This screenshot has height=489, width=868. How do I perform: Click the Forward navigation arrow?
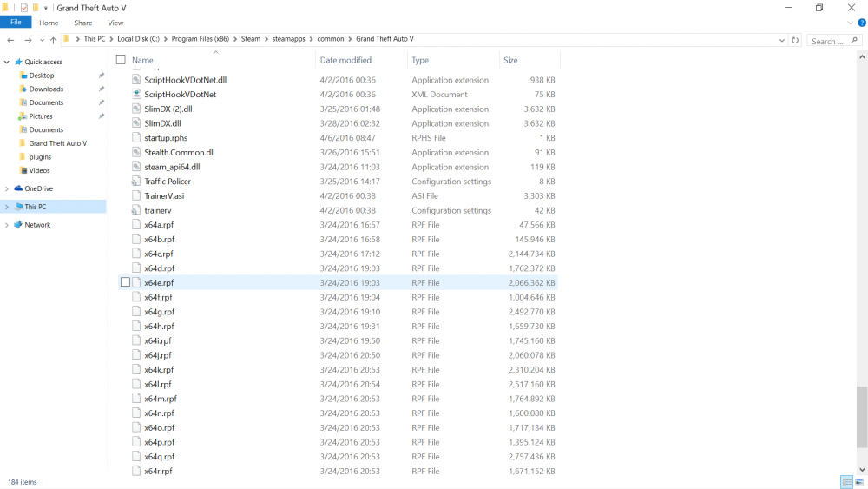(x=28, y=40)
